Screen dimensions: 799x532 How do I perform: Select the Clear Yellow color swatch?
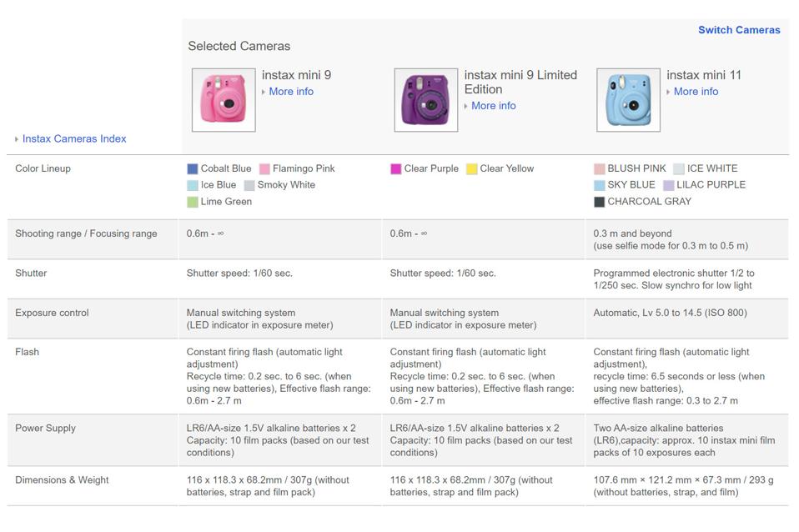[472, 168]
